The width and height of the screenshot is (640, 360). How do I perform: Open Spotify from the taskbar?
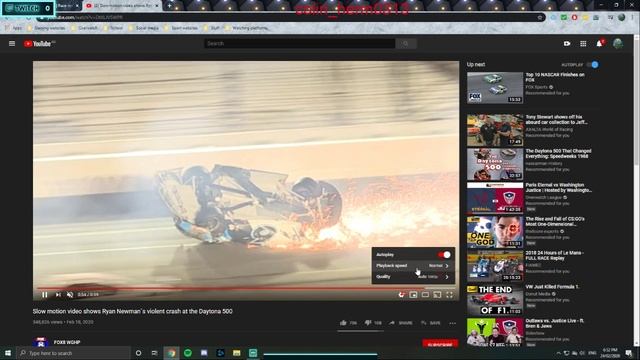(x=188, y=353)
